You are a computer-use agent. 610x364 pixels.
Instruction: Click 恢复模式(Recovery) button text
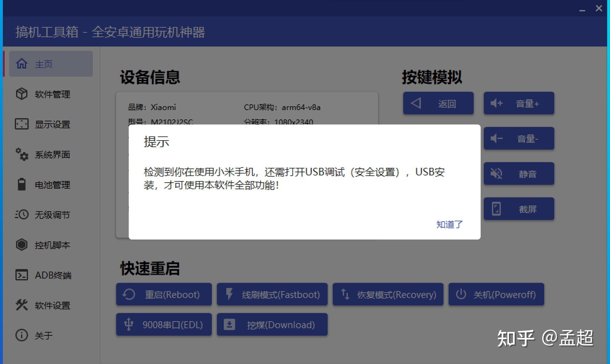tap(397, 295)
